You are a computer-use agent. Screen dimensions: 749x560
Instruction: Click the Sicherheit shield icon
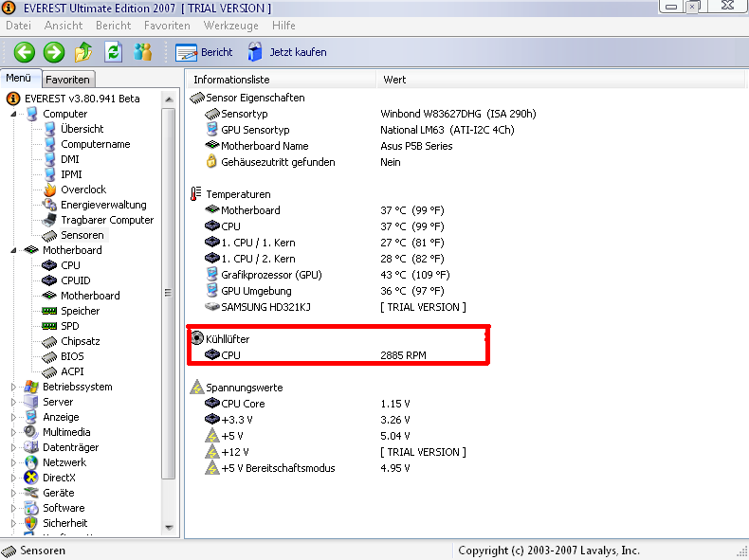(31, 523)
